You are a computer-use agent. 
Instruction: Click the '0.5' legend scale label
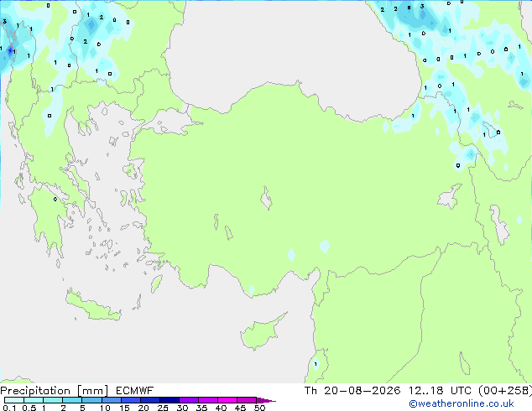click(29, 408)
